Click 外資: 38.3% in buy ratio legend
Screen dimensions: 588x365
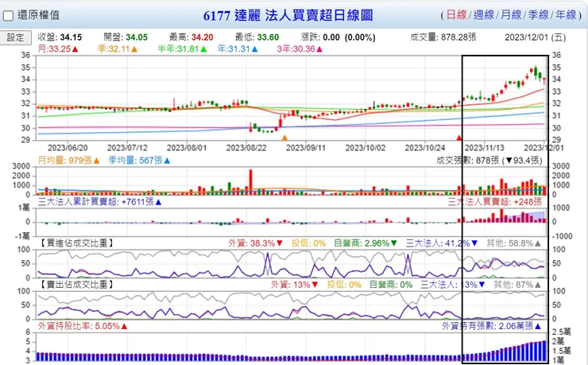(256, 243)
